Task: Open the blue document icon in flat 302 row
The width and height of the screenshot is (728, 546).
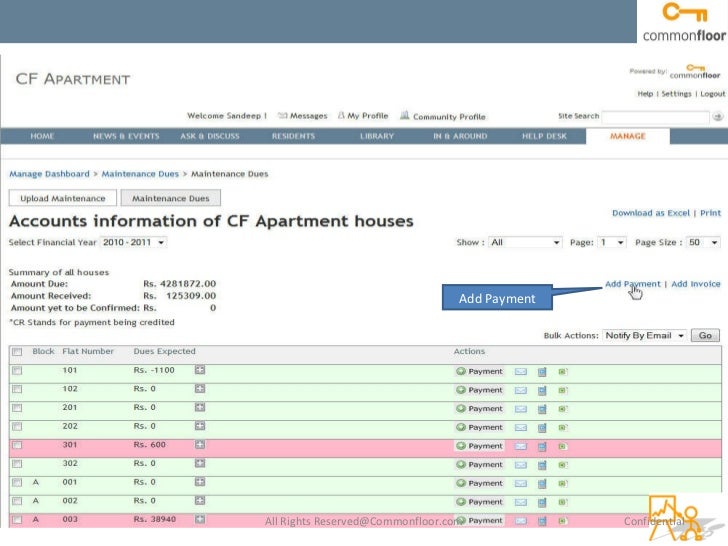Action: (x=542, y=465)
